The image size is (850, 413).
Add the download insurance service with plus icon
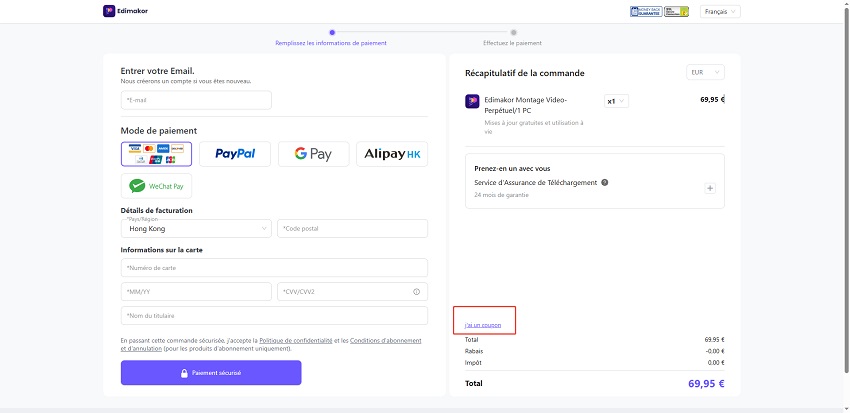click(710, 188)
